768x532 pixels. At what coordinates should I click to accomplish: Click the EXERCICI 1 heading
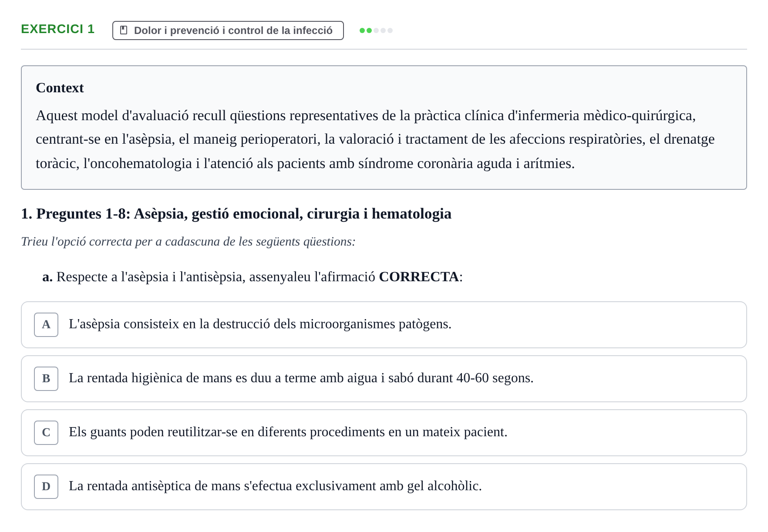[58, 29]
